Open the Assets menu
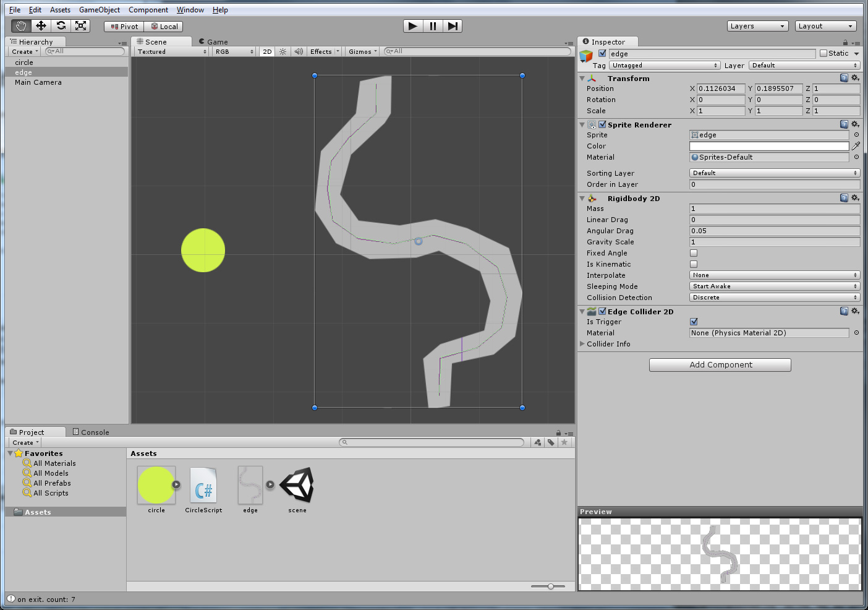Screen dimensions: 868x610 [60, 10]
